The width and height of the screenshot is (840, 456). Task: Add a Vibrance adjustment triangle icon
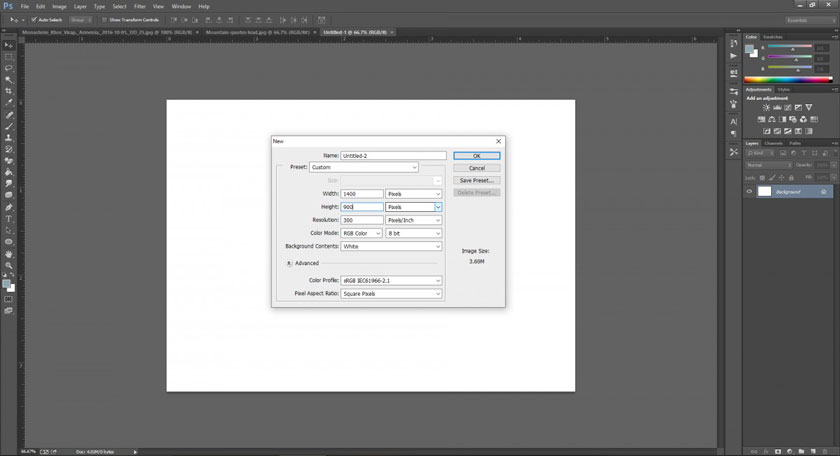pyautogui.click(x=809, y=108)
